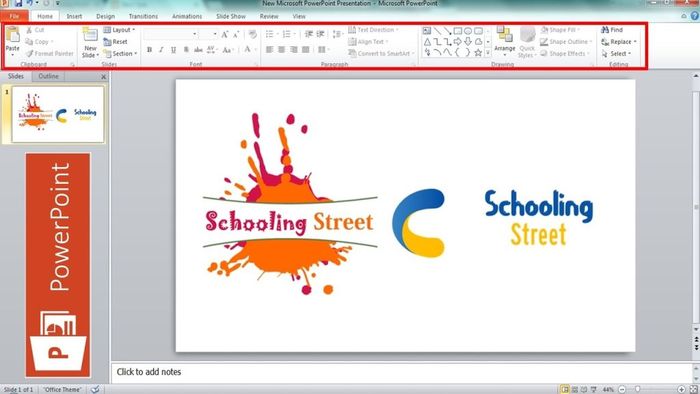Open the Select dropdown in Editing

[616, 54]
